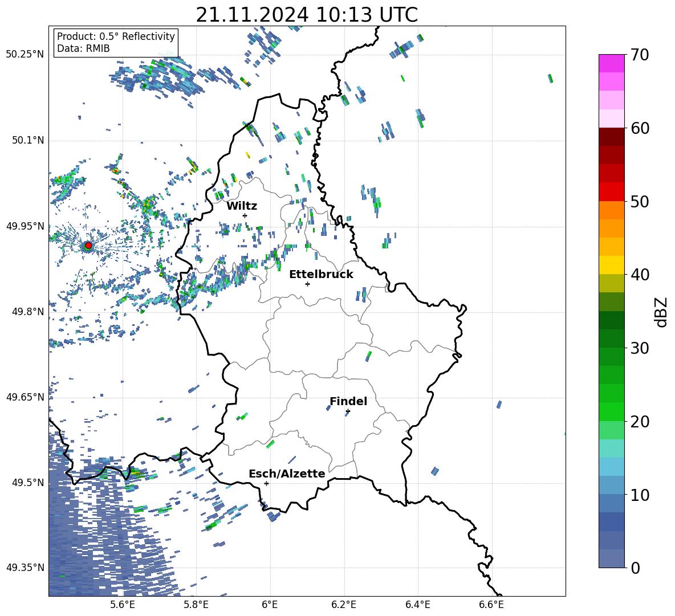Click the 49.65°N latitude label
The height and width of the screenshot is (616, 675).
(x=25, y=397)
